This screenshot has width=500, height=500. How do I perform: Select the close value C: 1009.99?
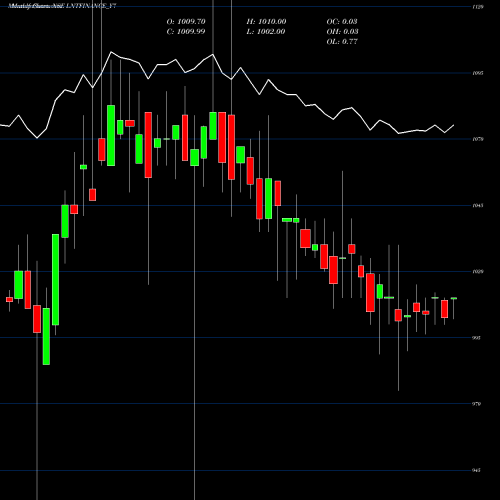coord(186,32)
